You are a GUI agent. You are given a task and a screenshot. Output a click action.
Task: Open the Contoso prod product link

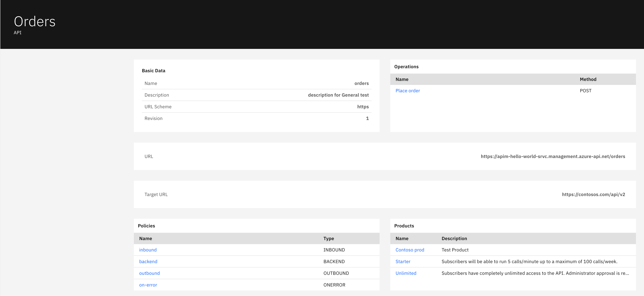tap(409, 250)
